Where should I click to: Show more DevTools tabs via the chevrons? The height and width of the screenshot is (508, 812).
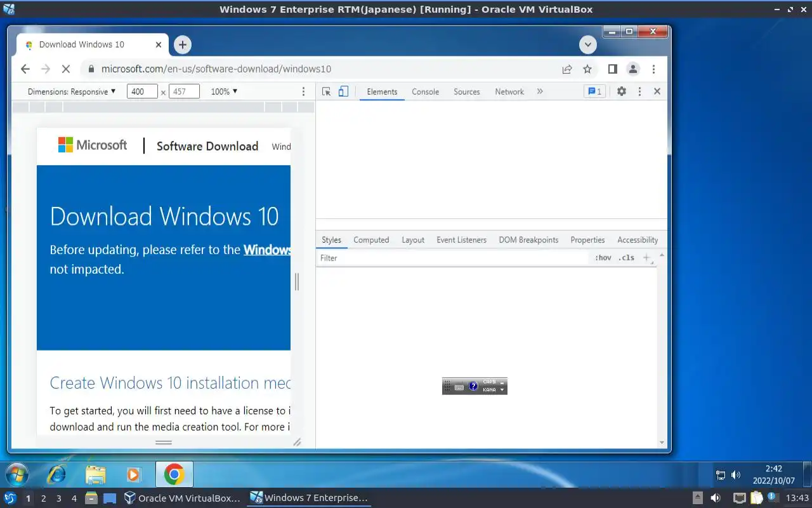click(540, 91)
